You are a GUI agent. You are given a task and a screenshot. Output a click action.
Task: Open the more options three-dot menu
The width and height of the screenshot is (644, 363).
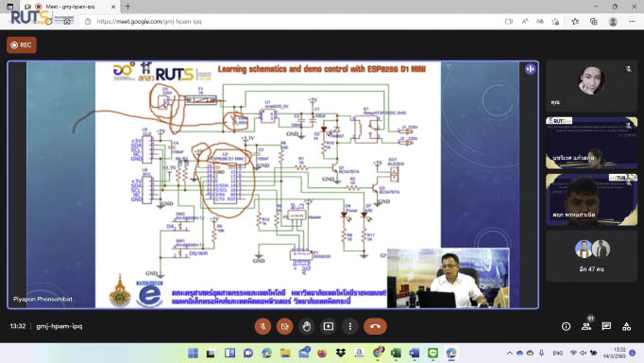pos(350,326)
